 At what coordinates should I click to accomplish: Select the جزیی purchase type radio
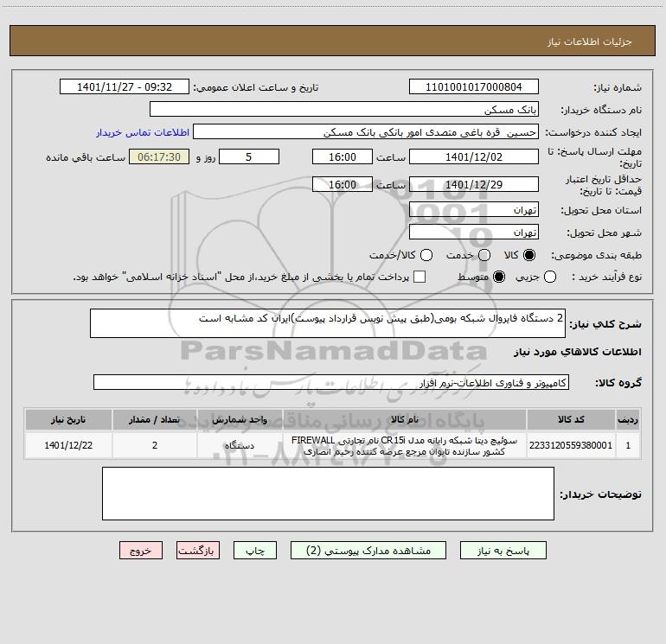tap(549, 277)
